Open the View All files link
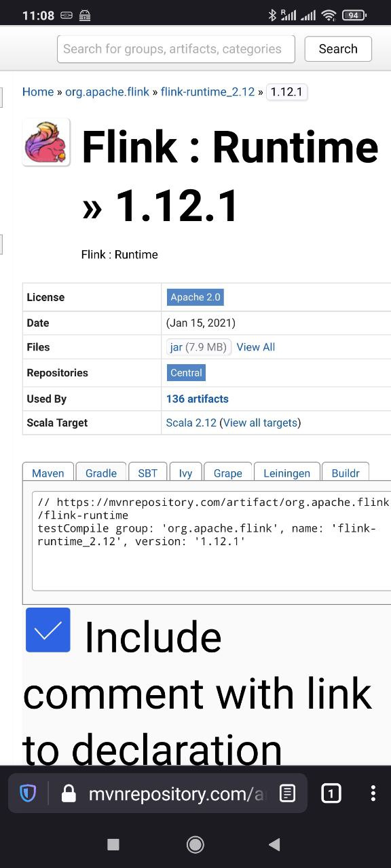Screen dimensions: 391x868 click(x=256, y=347)
